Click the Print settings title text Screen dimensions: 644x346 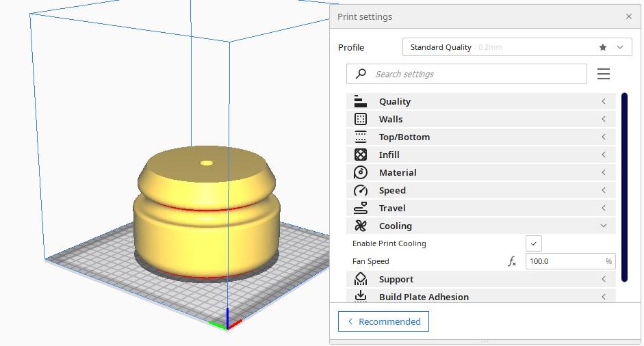click(x=365, y=17)
